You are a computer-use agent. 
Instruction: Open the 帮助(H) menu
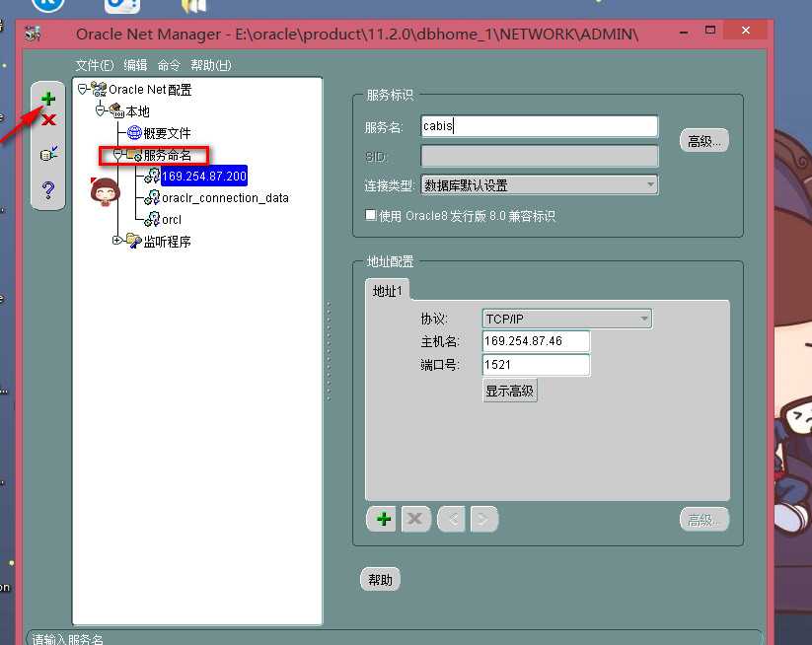[211, 65]
